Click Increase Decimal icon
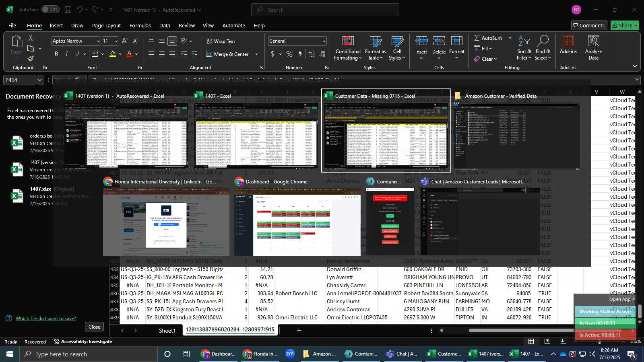The image size is (644, 362). 312,54
